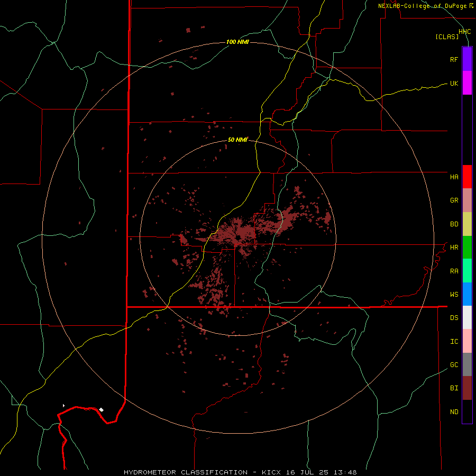Click the [CLAS] legend heading

447,36
